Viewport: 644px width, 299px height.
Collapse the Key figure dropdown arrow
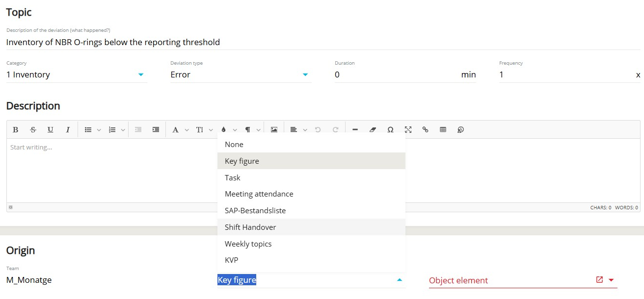[x=399, y=280]
